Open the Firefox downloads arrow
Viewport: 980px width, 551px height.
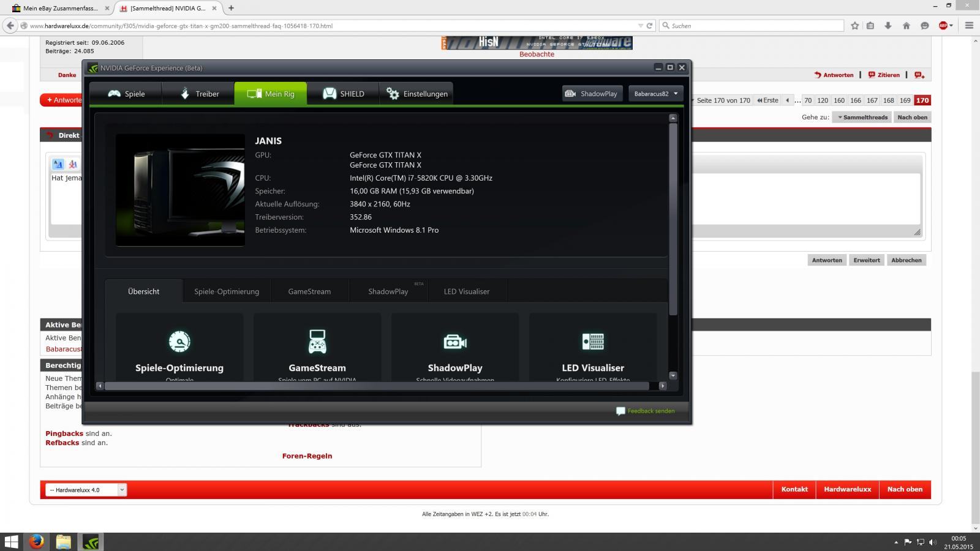click(888, 26)
